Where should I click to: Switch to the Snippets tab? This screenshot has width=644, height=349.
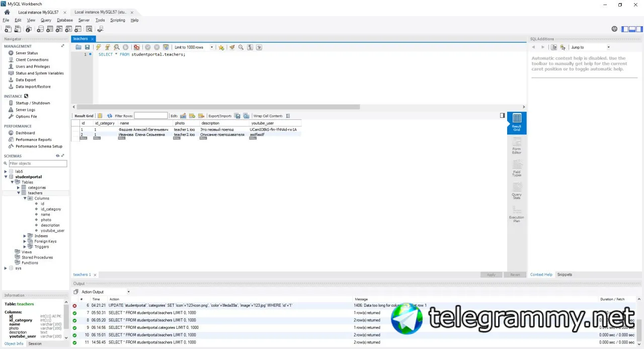click(x=565, y=274)
